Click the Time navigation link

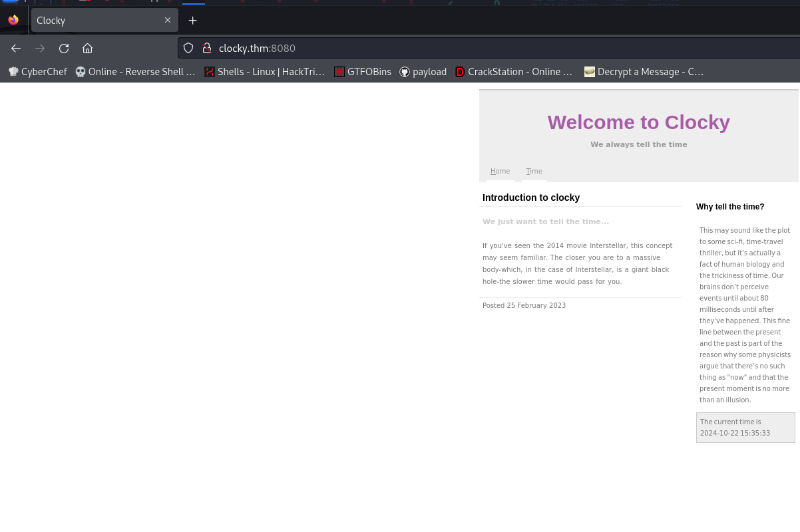tap(534, 172)
